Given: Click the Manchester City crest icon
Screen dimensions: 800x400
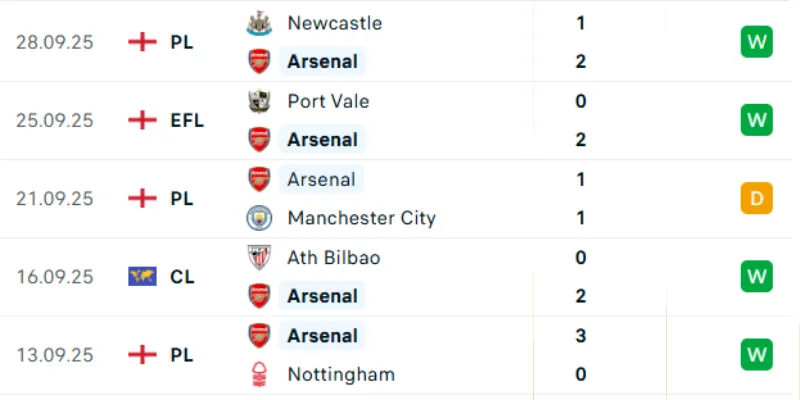Looking at the screenshot, I should [x=259, y=218].
